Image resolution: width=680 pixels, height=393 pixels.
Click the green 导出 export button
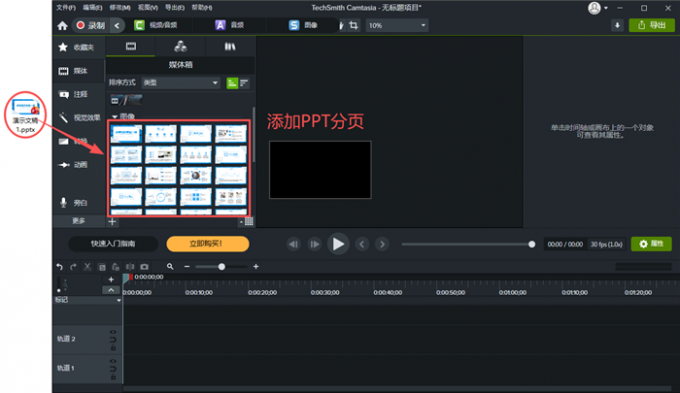click(x=652, y=25)
